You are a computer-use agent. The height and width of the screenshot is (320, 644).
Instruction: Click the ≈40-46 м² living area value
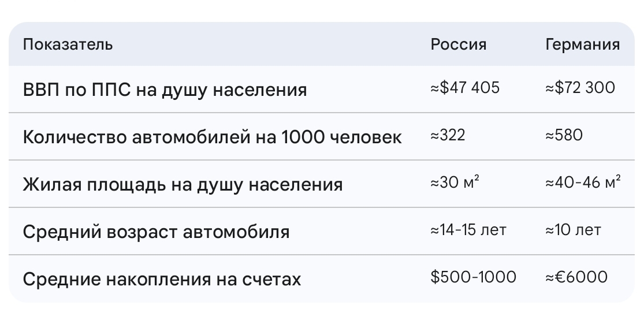point(583,183)
